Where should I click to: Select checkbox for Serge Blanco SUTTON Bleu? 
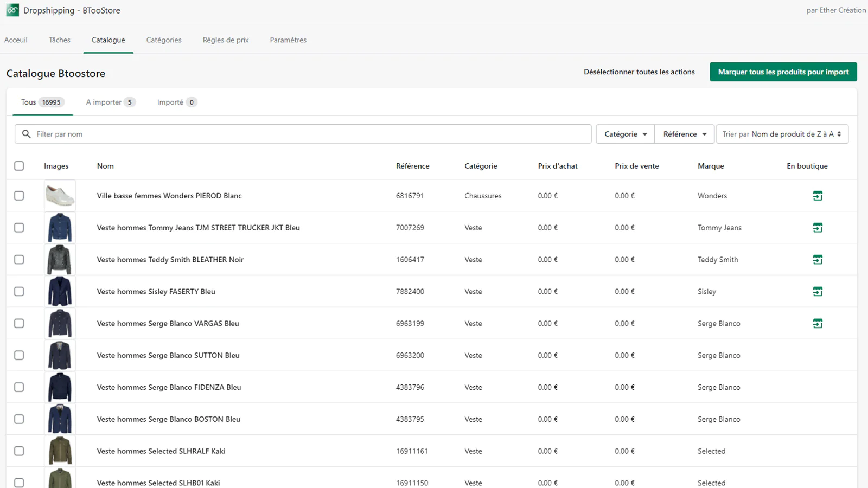pos(19,355)
